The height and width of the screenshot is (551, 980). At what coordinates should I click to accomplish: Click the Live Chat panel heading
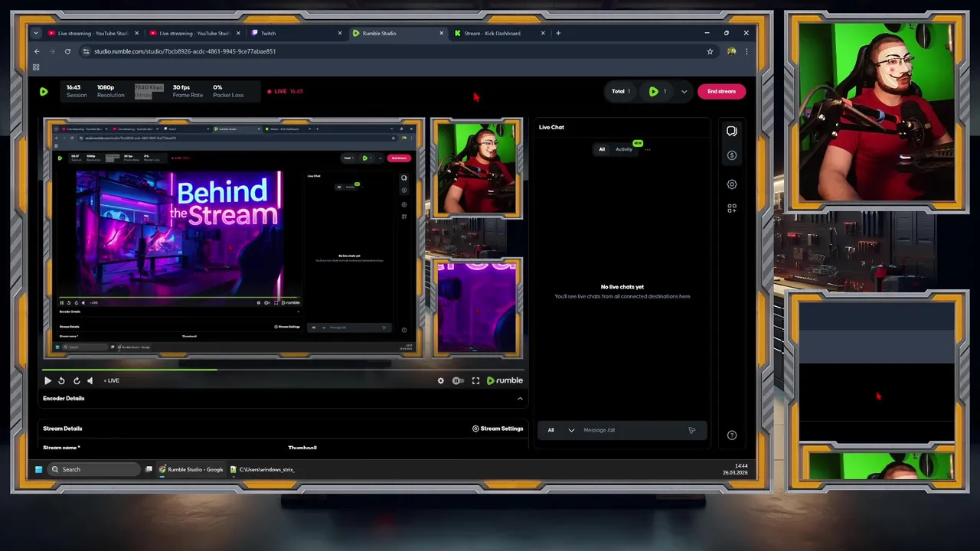pos(551,127)
